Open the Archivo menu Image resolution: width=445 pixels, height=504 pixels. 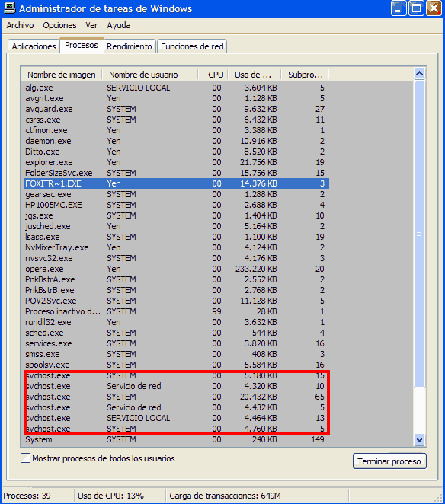tap(20, 25)
